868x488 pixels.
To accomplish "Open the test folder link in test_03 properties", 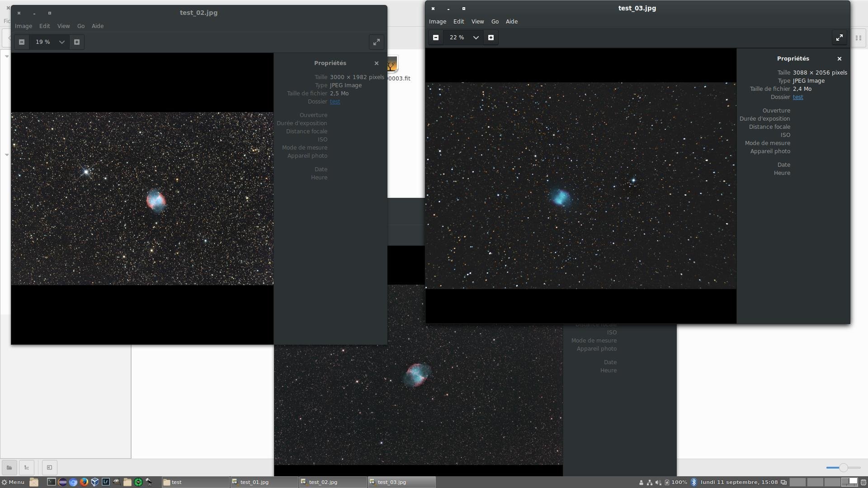I will click(798, 97).
